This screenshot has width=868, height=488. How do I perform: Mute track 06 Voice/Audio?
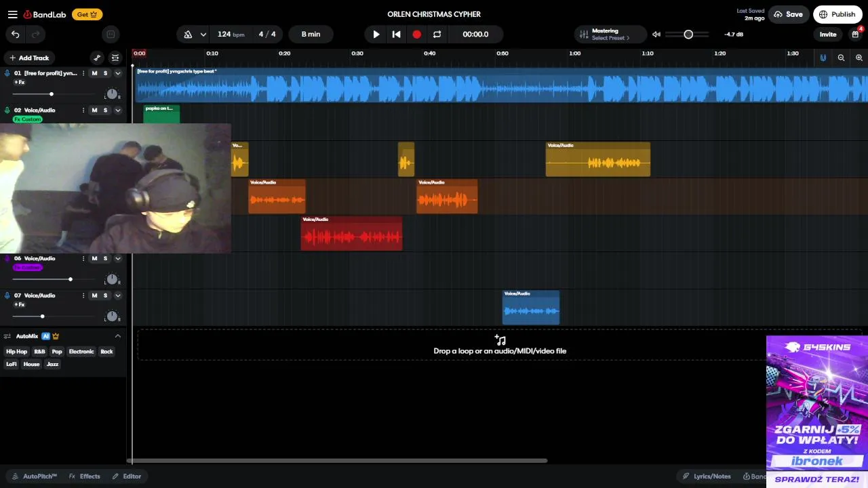pyautogui.click(x=94, y=258)
